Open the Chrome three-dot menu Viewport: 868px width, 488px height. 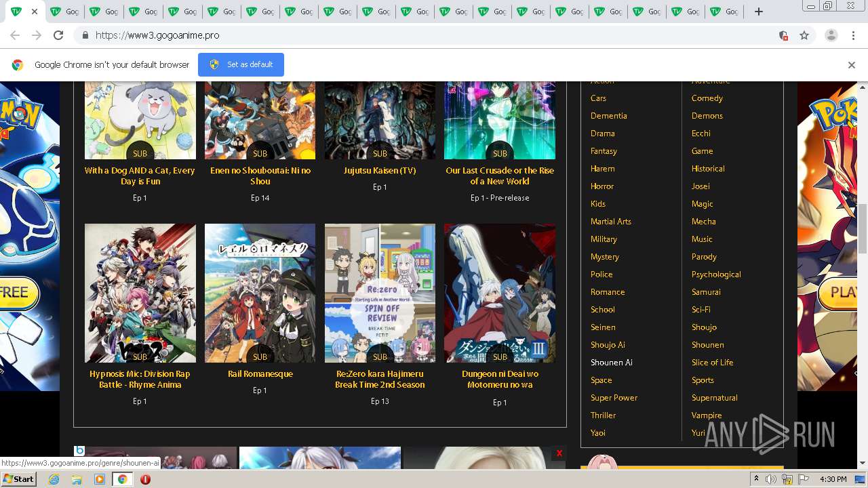click(853, 35)
